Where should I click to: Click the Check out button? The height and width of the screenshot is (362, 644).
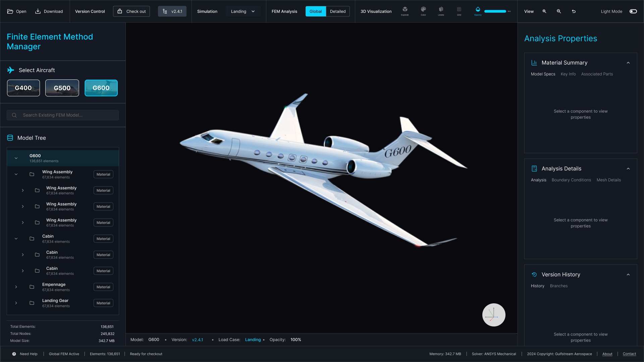click(x=131, y=11)
